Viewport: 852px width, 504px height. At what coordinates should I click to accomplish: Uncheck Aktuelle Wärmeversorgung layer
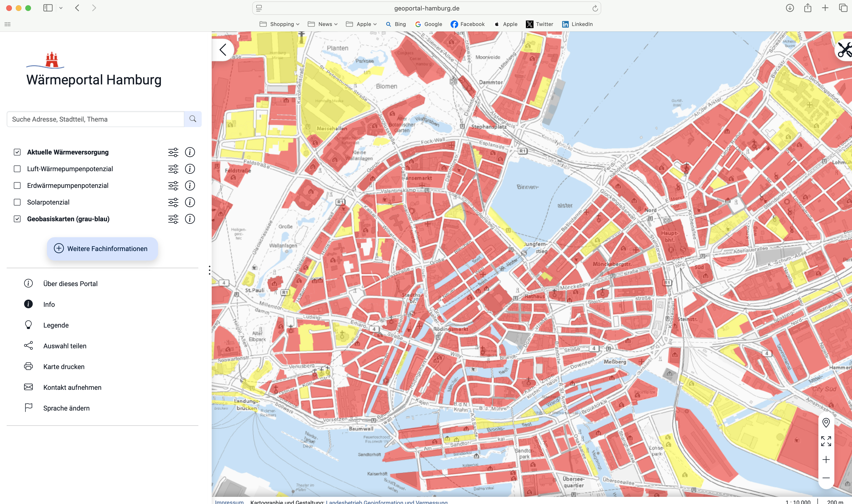coord(17,152)
